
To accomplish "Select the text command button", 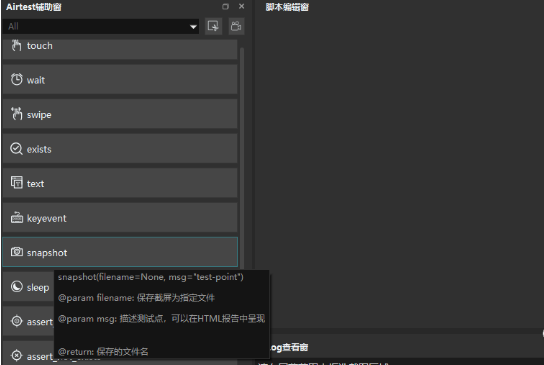I will click(x=120, y=183).
